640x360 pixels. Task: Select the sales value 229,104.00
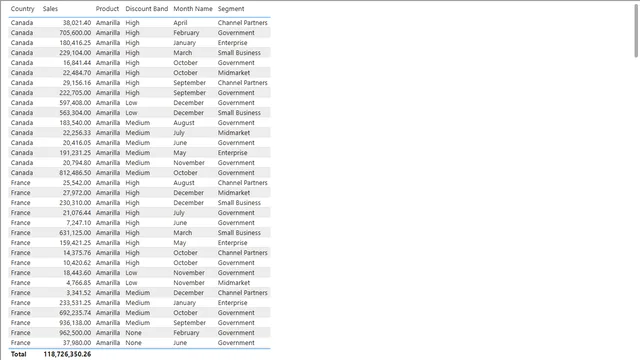75,53
